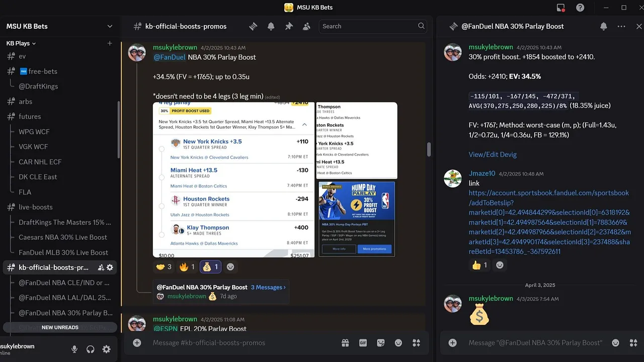Viewport: 644px width, 362px height.
Task: Open User Settings gear icon
Action: pyautogui.click(x=107, y=349)
